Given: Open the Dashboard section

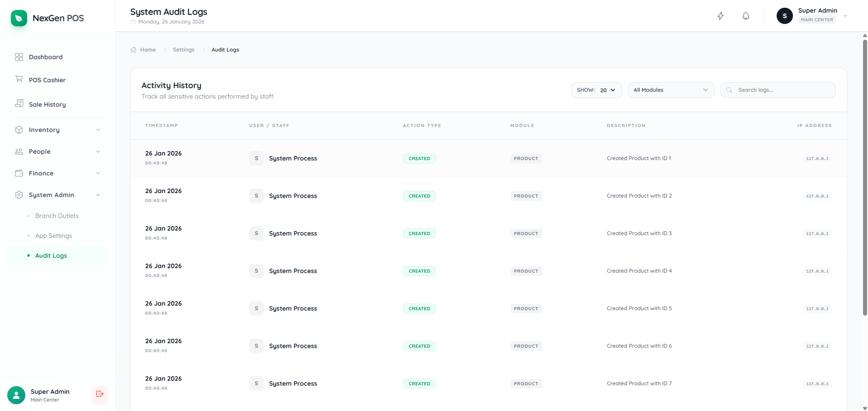Looking at the screenshot, I should [x=45, y=57].
